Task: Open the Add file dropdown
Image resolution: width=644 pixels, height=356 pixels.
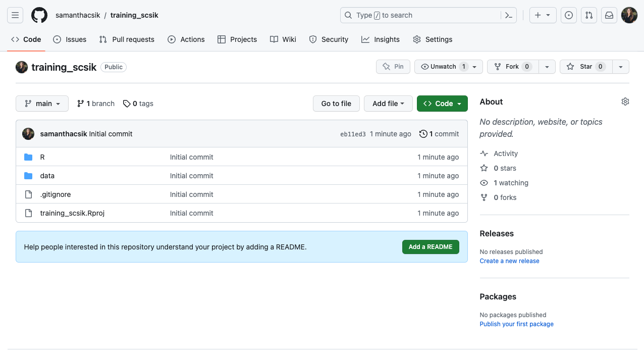Action: click(388, 104)
